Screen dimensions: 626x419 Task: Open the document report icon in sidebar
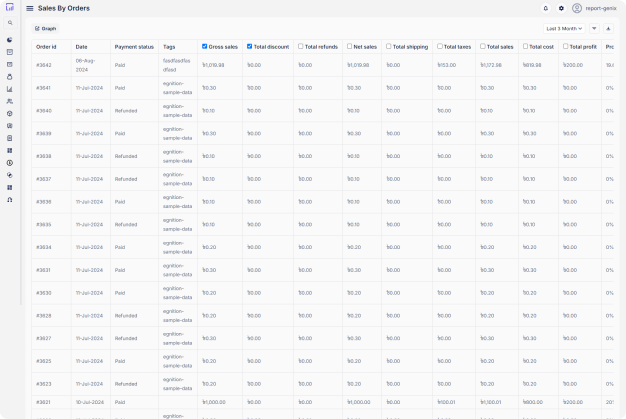tap(10, 138)
